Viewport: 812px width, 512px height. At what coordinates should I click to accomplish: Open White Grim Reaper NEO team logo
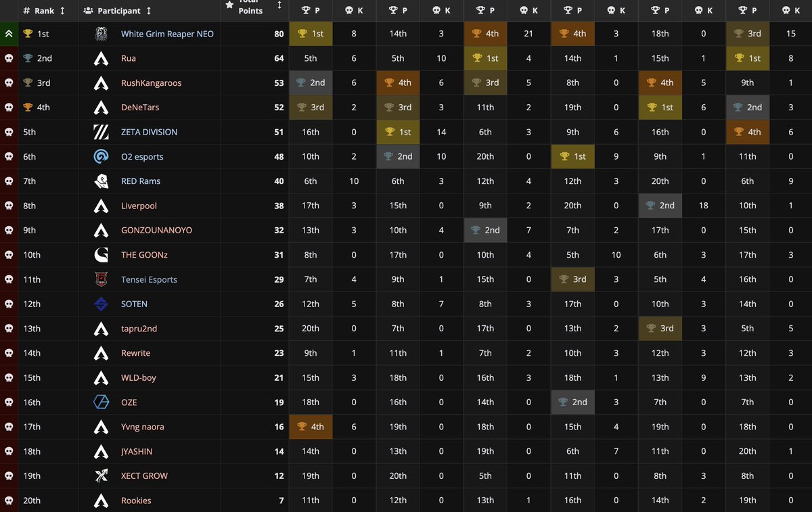click(x=101, y=34)
